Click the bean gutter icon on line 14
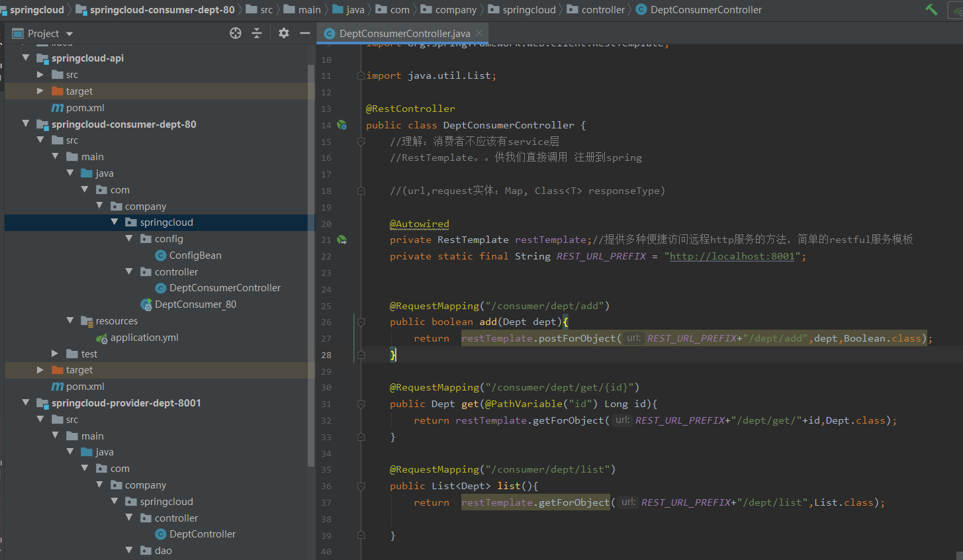This screenshot has width=963, height=560. 342,125
